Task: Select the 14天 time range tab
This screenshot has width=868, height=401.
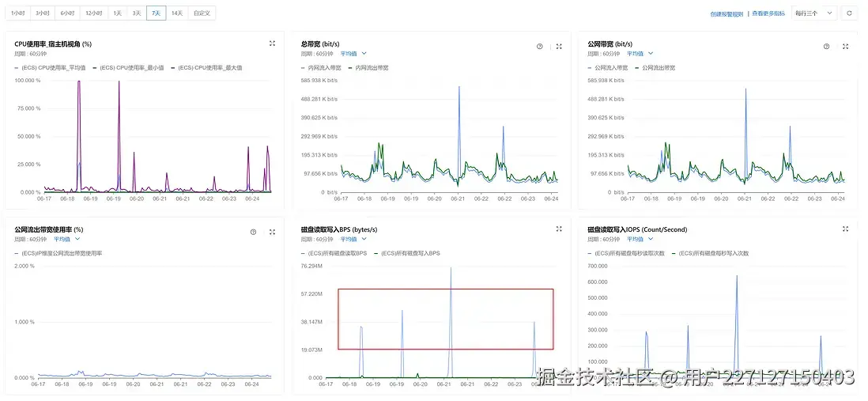Action: point(176,13)
